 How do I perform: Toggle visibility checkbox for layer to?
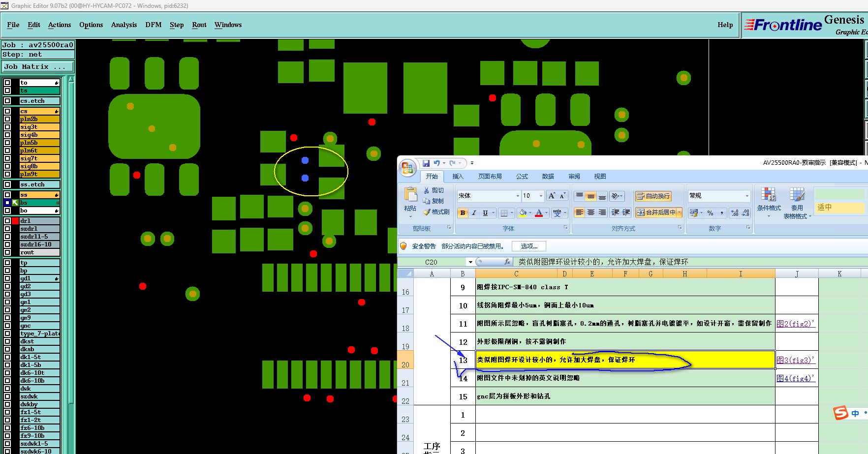click(7, 83)
